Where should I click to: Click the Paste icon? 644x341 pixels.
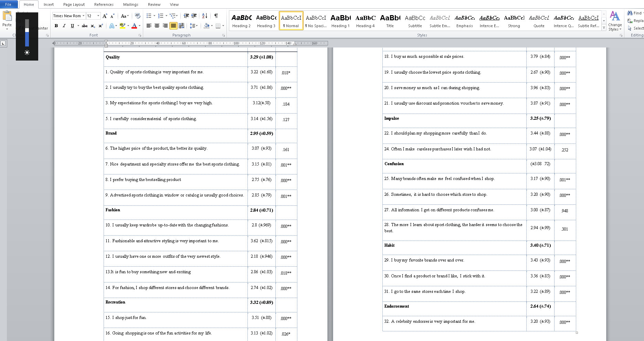pyautogui.click(x=7, y=16)
